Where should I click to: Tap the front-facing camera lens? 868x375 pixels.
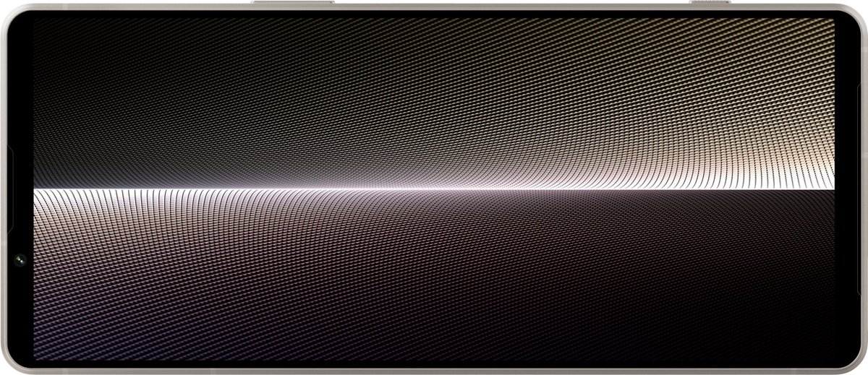click(x=18, y=258)
